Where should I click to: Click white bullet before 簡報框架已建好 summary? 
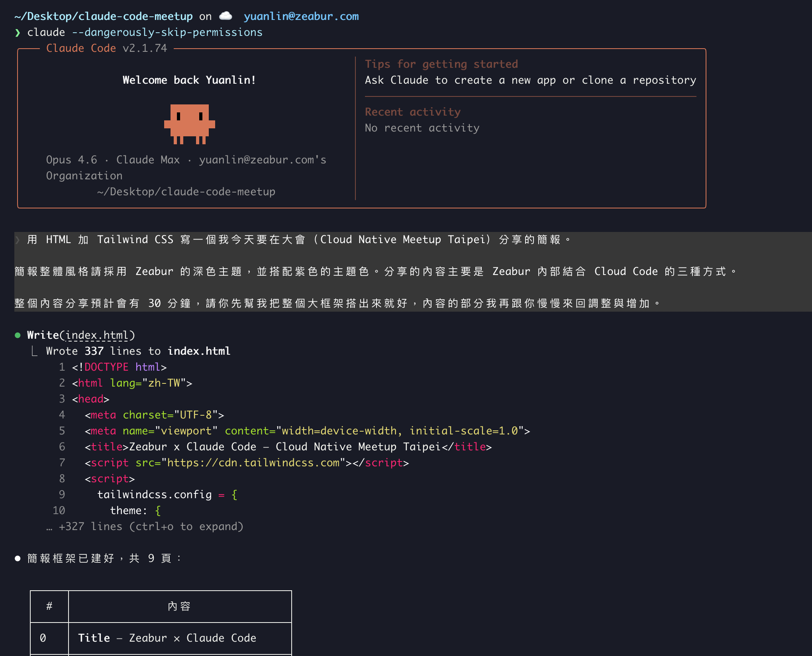[x=18, y=558]
